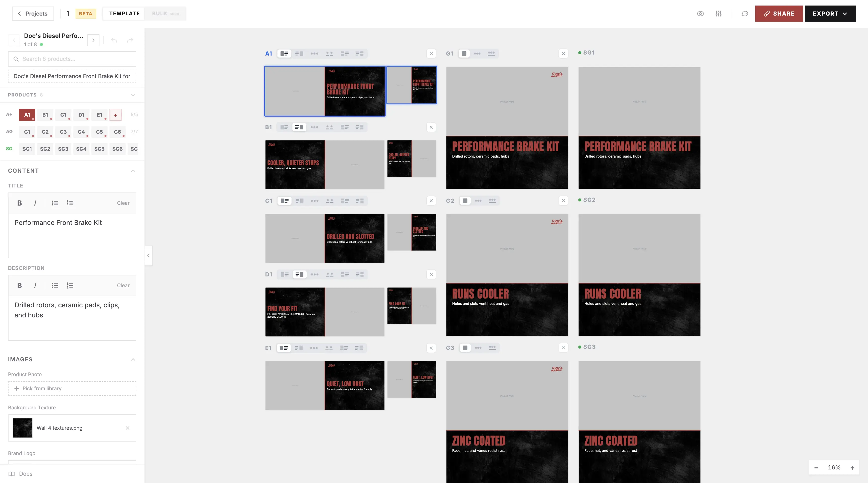Click the undo arrow icon
Screen dimensions: 868x483
(x=114, y=40)
